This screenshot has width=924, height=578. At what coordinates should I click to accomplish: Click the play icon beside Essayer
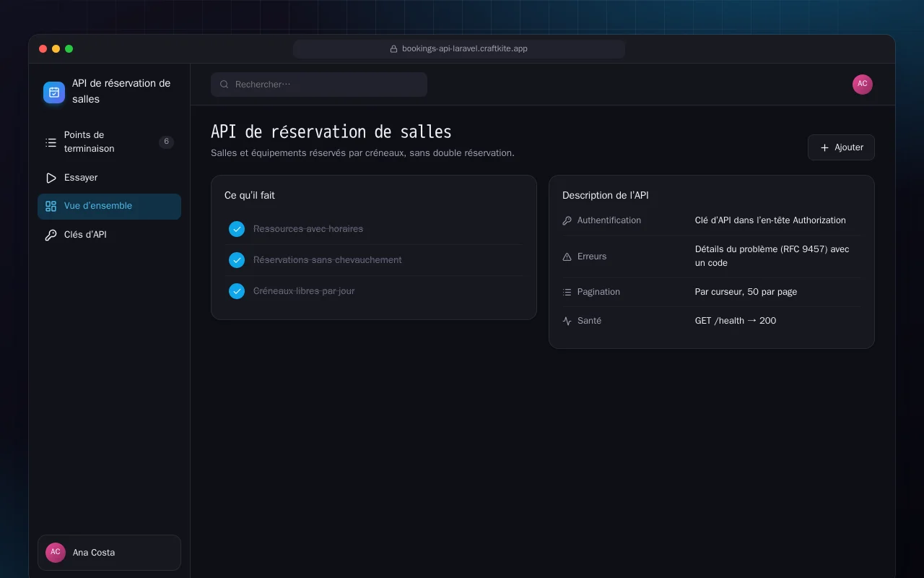51,178
